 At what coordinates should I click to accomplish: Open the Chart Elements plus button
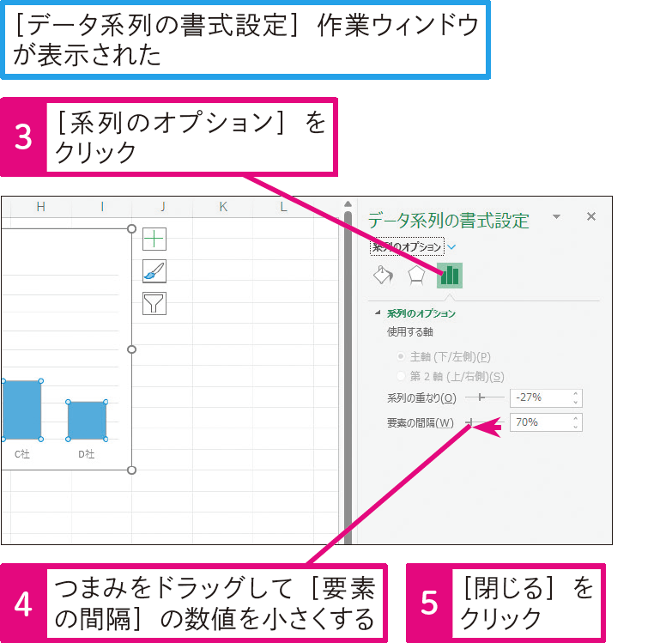154,239
